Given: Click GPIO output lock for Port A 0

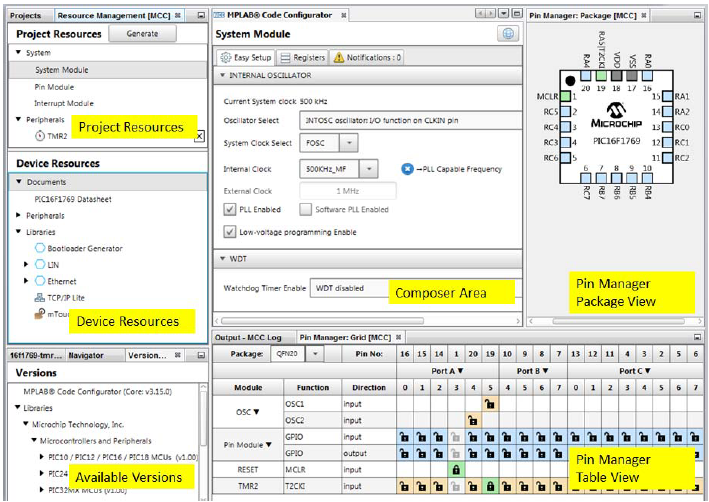Looking at the screenshot, I should pos(404,453).
